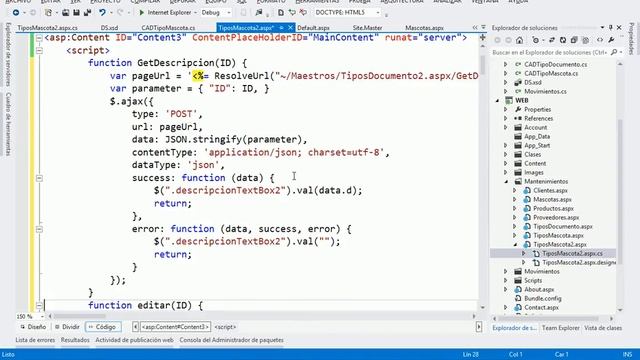
Task: Select Bundle.config in Solution Explorer
Action: (x=542, y=298)
